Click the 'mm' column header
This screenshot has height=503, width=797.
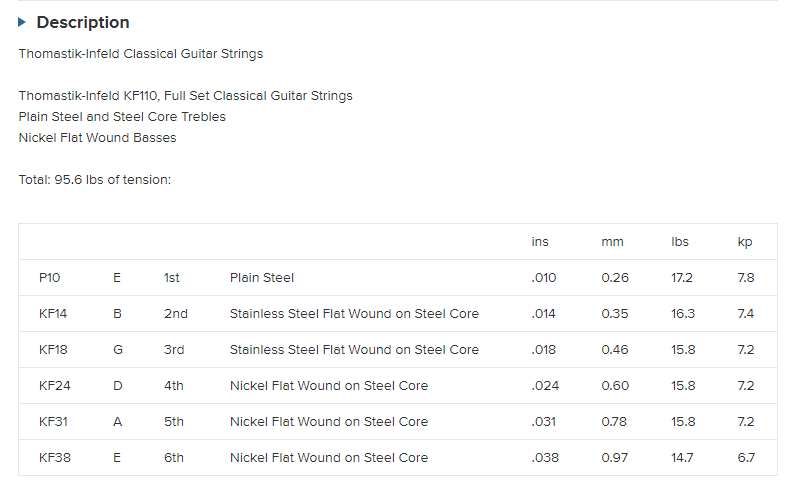612,242
